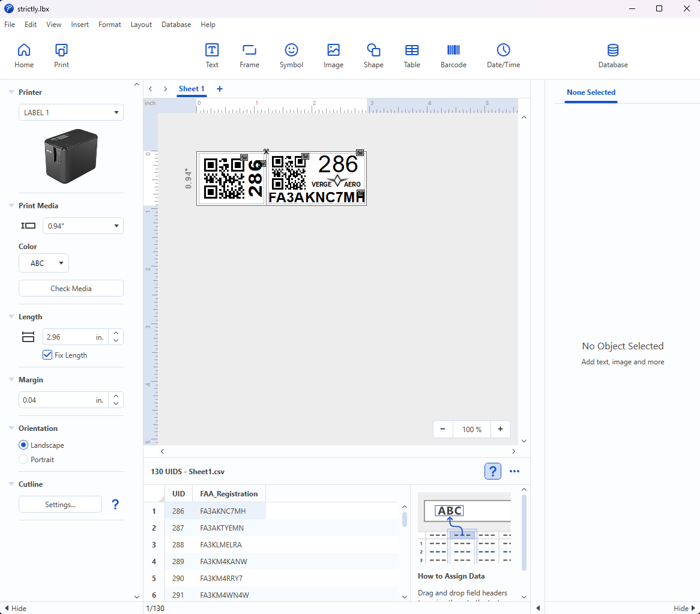Click the Check Media button
The image size is (700, 614).
click(x=70, y=288)
